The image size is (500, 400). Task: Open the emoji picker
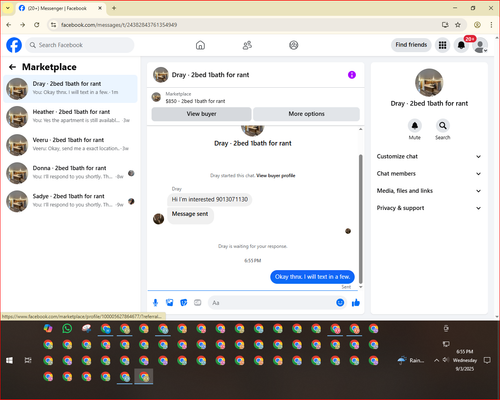(340, 303)
